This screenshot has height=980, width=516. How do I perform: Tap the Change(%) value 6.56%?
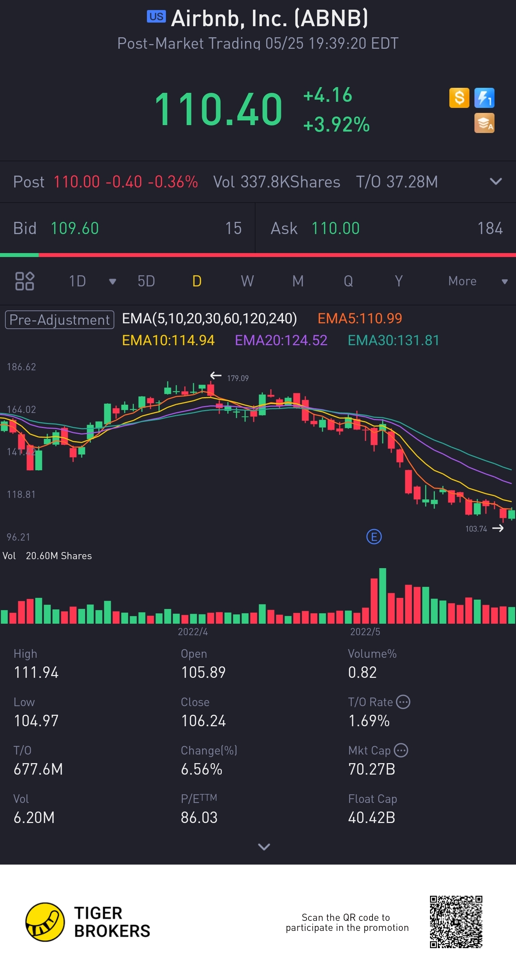tap(201, 769)
